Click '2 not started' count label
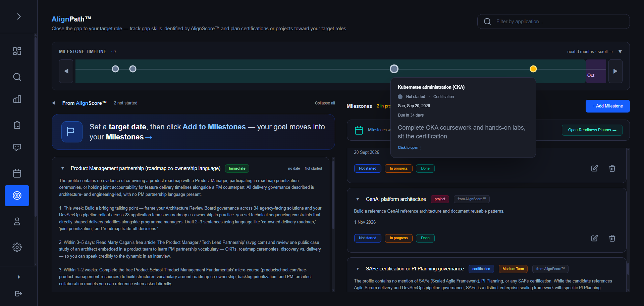This screenshot has height=306, width=644. coord(125,103)
